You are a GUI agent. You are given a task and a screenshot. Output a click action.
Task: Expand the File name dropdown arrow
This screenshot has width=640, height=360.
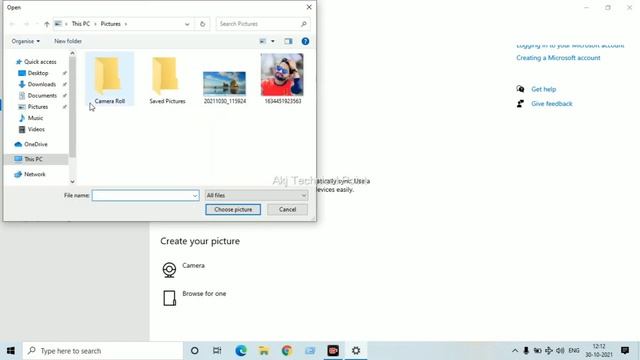[x=195, y=196]
